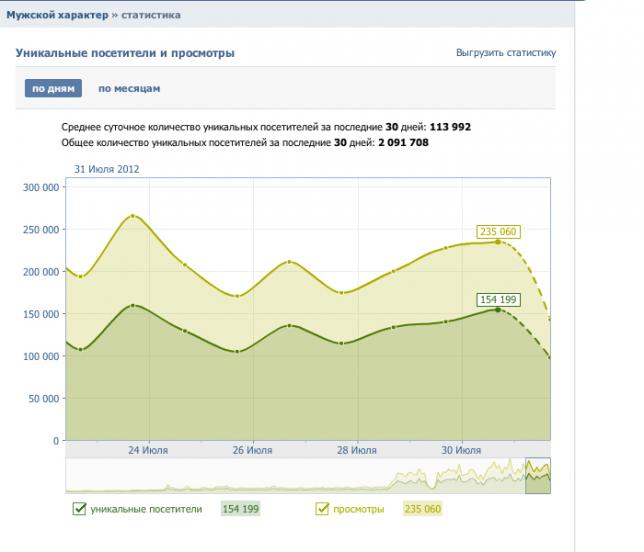Open the 'Мужской характер' breadcrumb link
The image size is (644, 552).
pyautogui.click(x=43, y=16)
